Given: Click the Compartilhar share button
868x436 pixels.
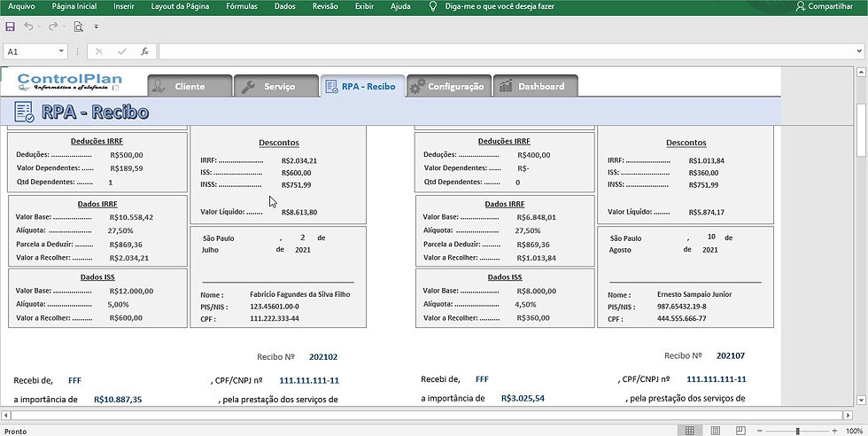Looking at the screenshot, I should coord(825,7).
